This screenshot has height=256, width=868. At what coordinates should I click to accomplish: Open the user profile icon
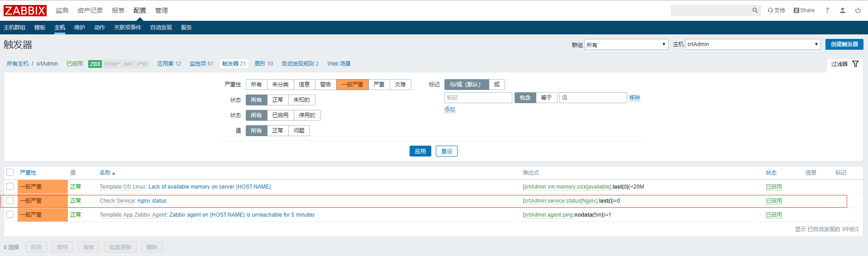[843, 10]
